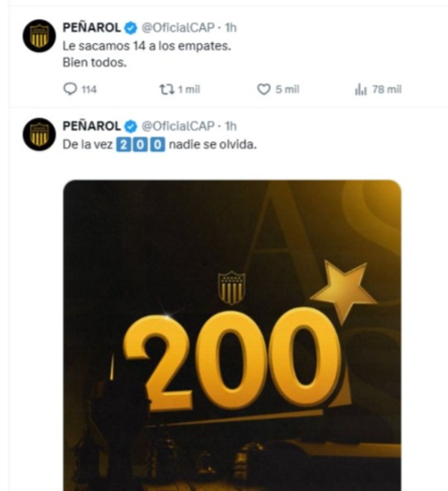Click the reply icon on the empates tweet
The height and width of the screenshot is (491, 448).
tap(70, 89)
